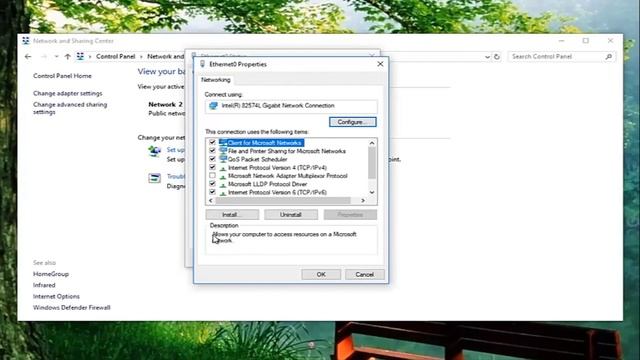This screenshot has height=360, width=640.
Task: Toggle Microsoft LLDP Protocol Driver checkbox
Action: tap(212, 184)
